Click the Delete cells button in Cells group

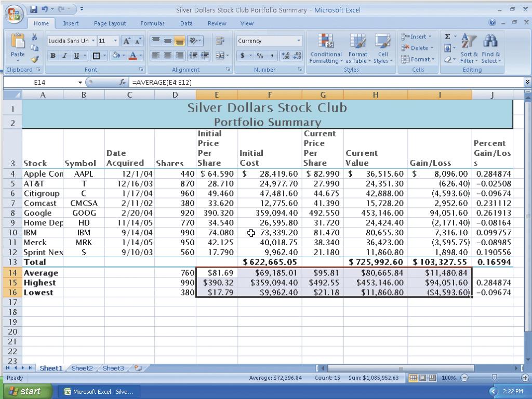(x=417, y=48)
